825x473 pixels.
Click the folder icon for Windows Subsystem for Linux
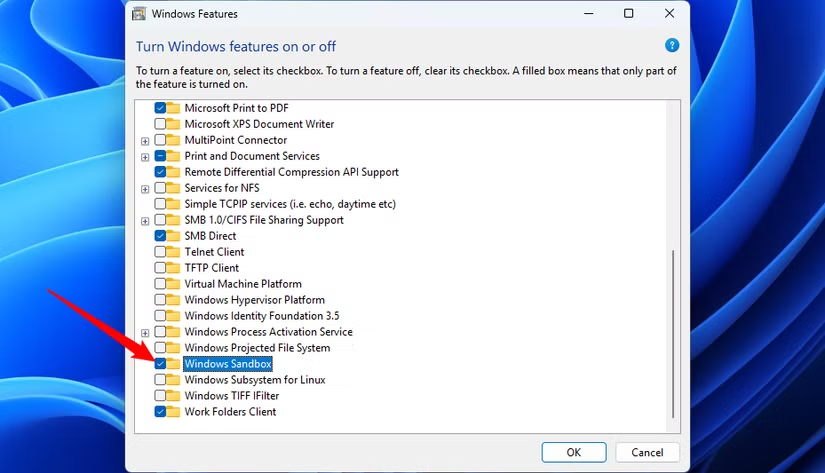pos(174,380)
